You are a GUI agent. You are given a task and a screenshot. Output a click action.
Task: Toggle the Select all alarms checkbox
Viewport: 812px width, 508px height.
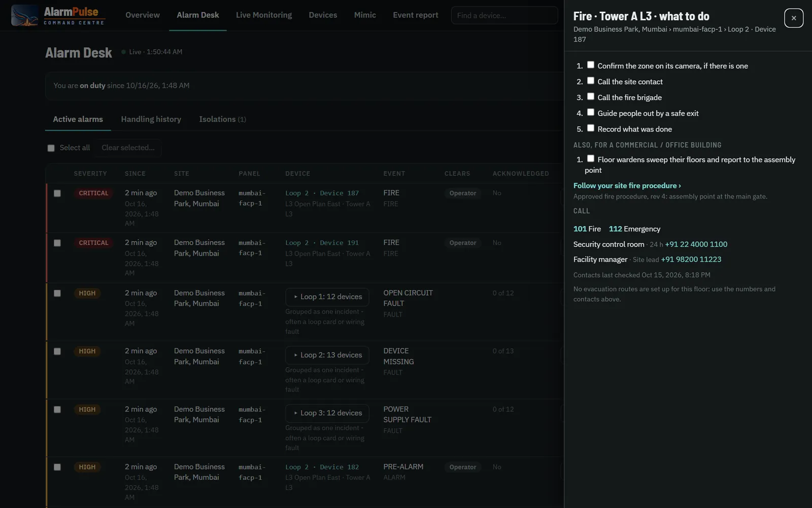(51, 148)
